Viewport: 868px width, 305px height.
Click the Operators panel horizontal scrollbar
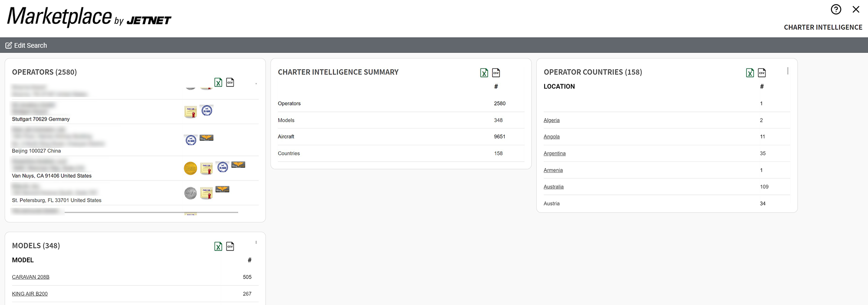pyautogui.click(x=151, y=213)
